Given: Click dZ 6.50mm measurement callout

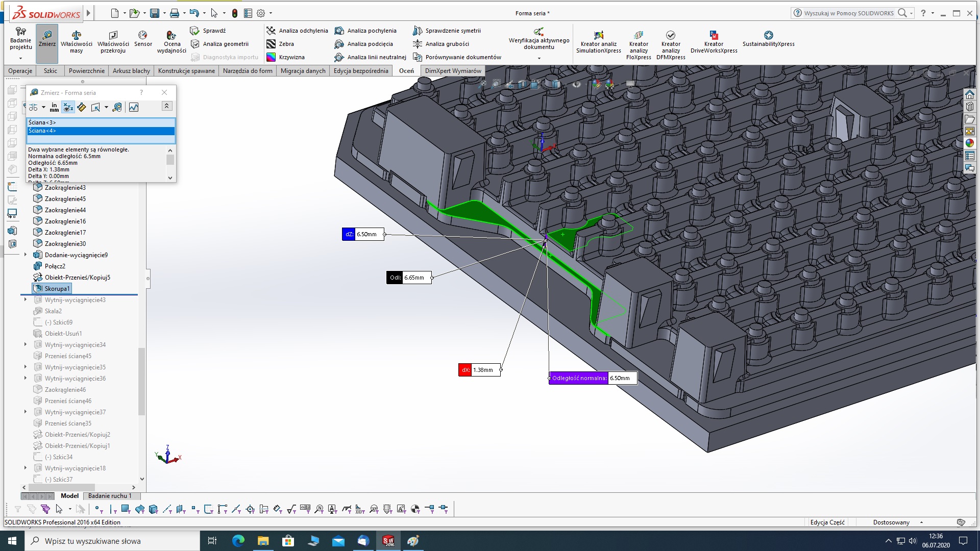Looking at the screenshot, I should 363,234.
